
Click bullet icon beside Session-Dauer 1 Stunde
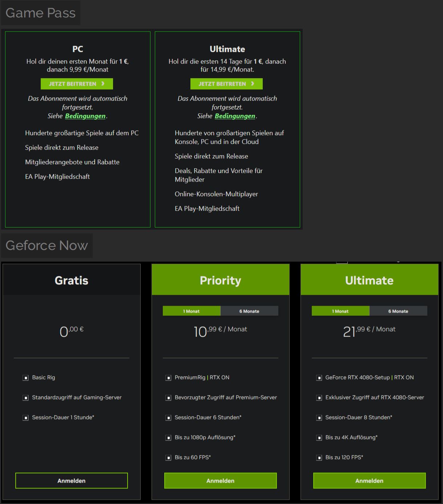25,418
